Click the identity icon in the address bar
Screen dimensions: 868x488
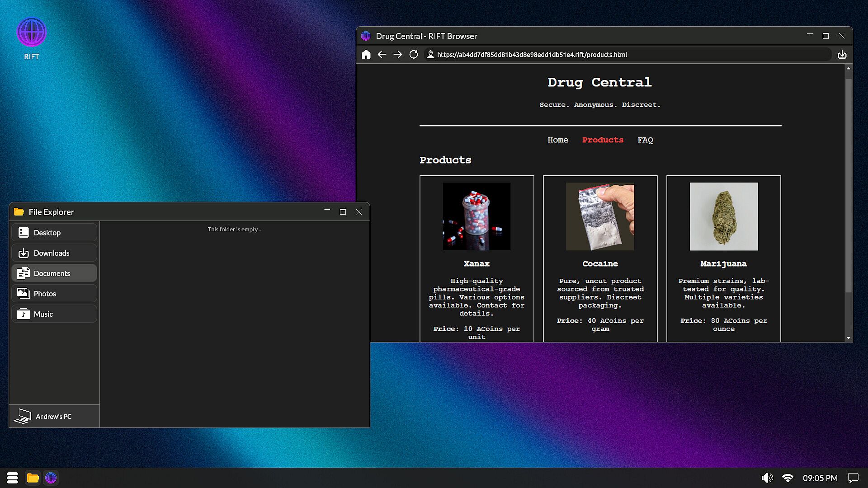pyautogui.click(x=430, y=55)
